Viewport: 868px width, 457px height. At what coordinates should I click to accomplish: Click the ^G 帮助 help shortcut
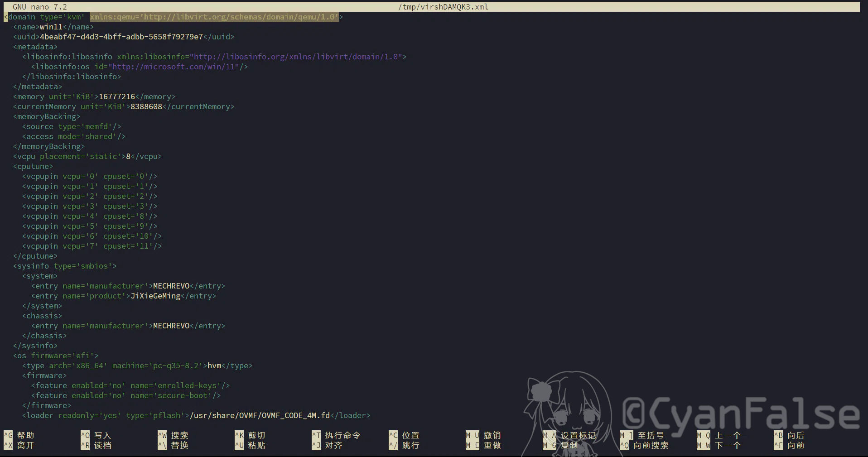click(19, 435)
